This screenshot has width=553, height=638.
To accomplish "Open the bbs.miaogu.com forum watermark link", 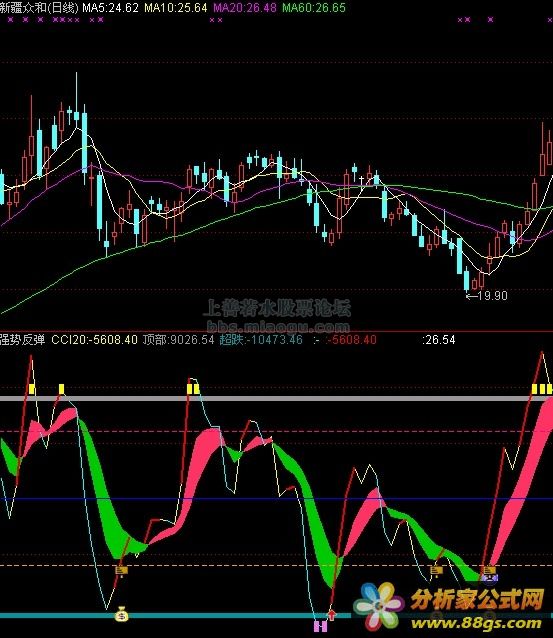I will 278,327.
